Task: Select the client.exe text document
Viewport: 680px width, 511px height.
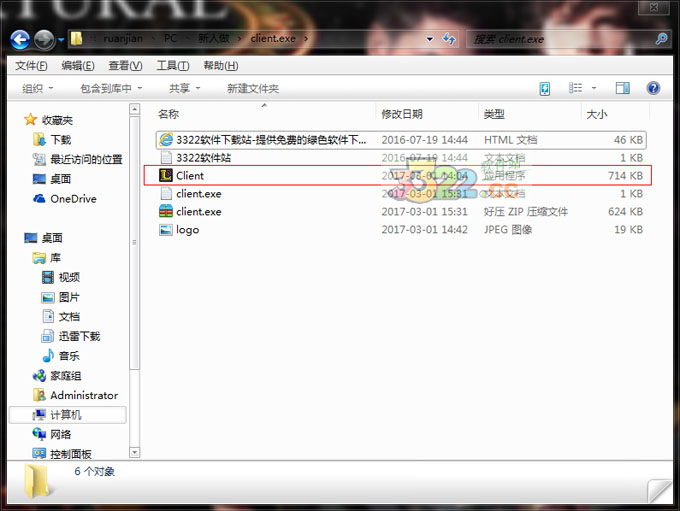Action: coord(401,193)
